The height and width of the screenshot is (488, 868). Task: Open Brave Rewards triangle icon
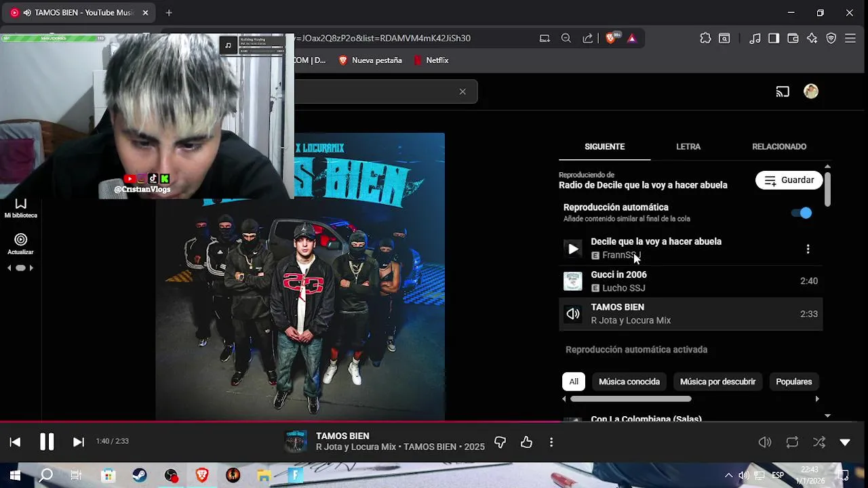pos(632,39)
